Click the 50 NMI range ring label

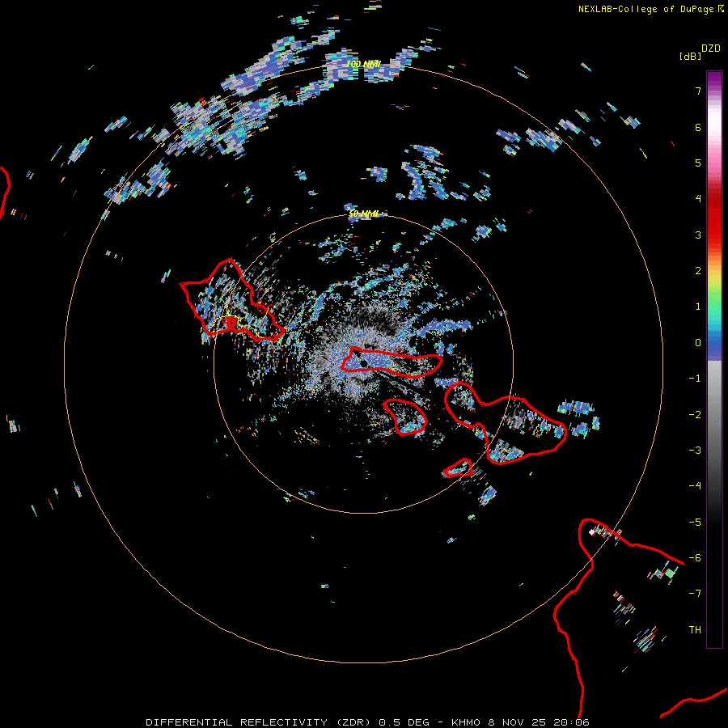pyautogui.click(x=363, y=214)
